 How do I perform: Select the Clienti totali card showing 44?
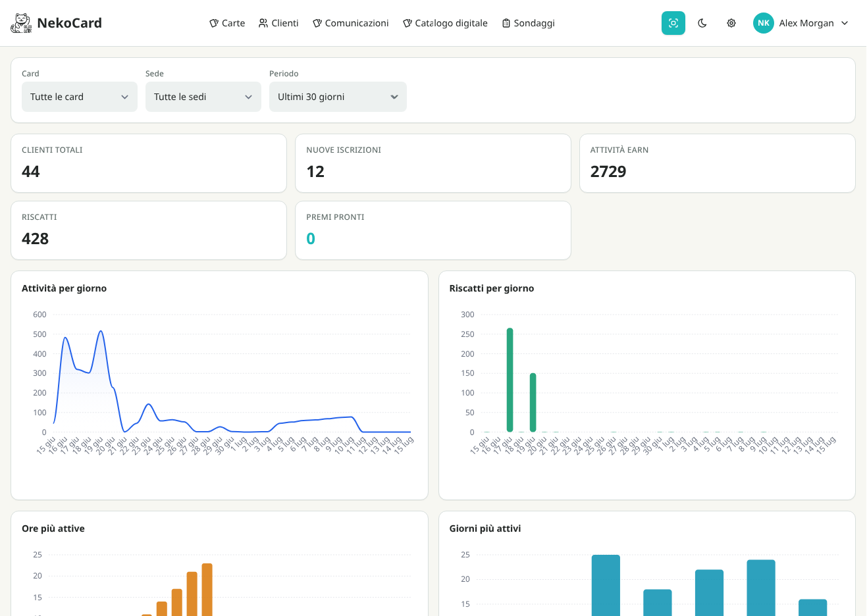(149, 163)
